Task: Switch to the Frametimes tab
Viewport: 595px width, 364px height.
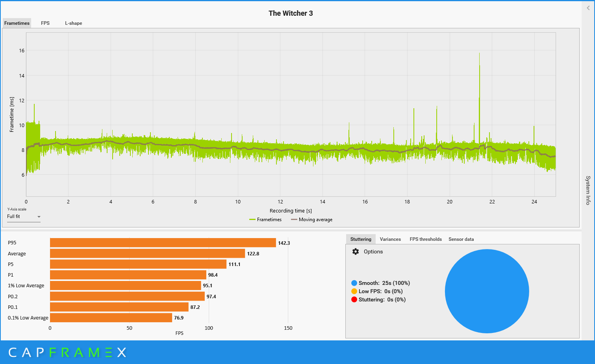Action: 17,23
